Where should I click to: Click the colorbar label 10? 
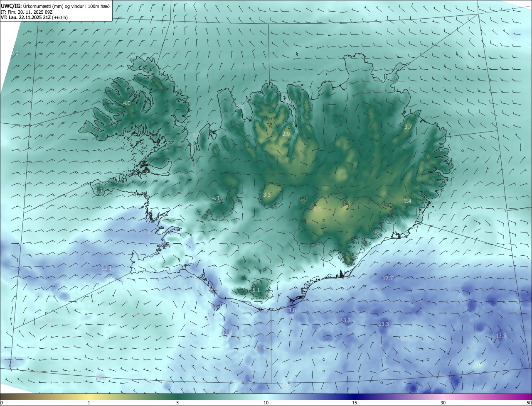point(266,403)
